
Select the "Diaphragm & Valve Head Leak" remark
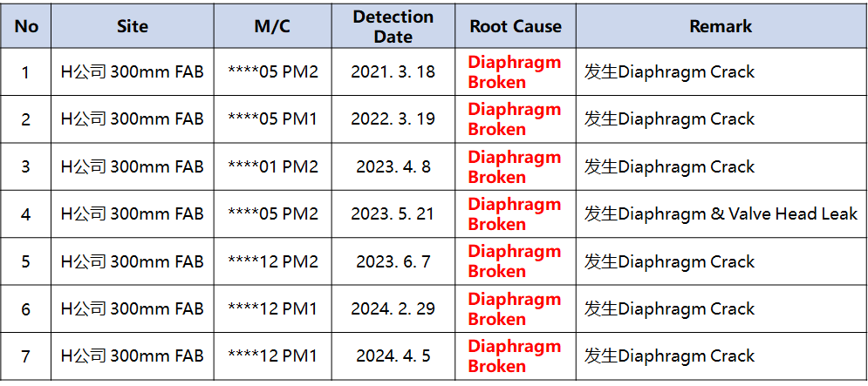(721, 213)
